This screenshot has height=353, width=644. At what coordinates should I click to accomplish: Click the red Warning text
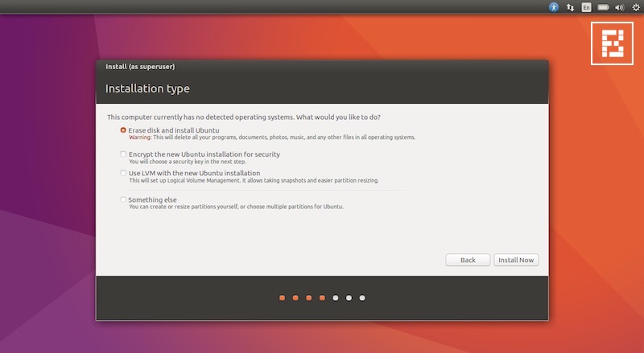pyautogui.click(x=141, y=138)
